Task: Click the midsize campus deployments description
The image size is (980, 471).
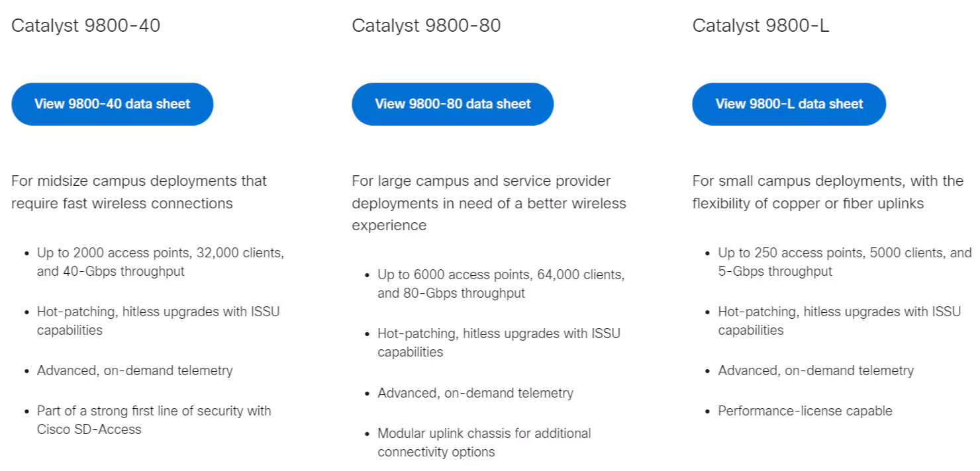Action: click(139, 192)
